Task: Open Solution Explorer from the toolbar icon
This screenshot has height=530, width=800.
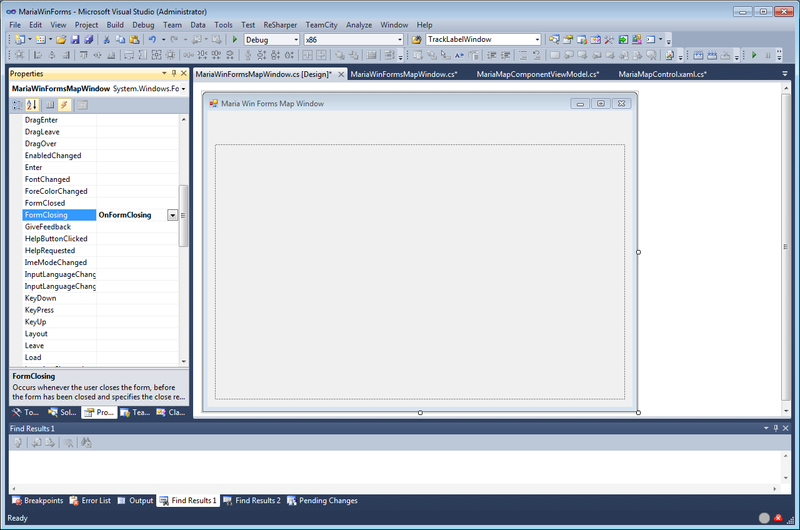Action: [554, 39]
